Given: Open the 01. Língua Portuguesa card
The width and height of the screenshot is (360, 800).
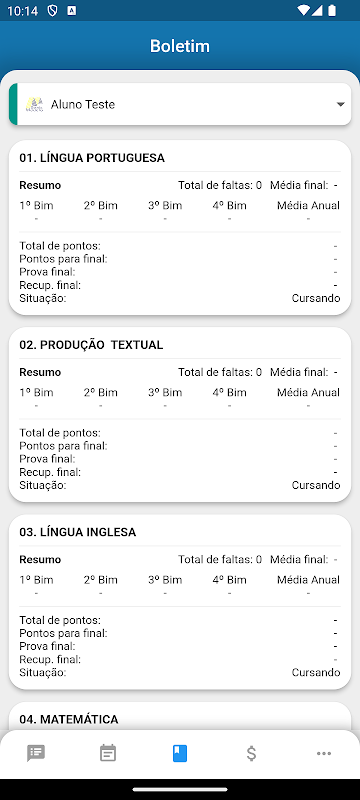Looking at the screenshot, I should click(180, 228).
